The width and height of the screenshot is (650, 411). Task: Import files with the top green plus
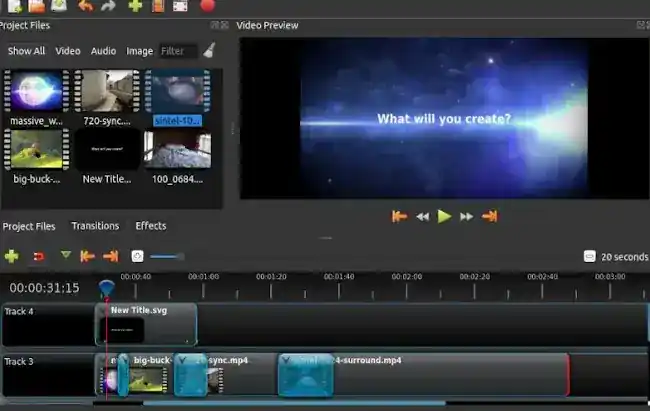coord(135,5)
